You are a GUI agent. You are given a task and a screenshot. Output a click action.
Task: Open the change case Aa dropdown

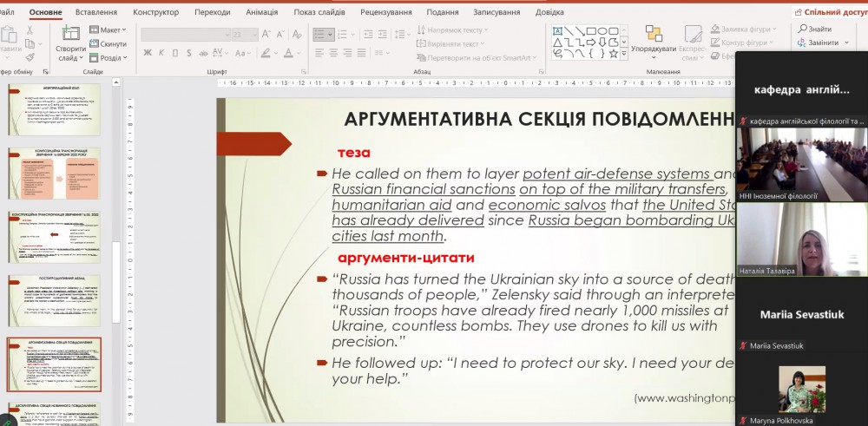coord(243,53)
